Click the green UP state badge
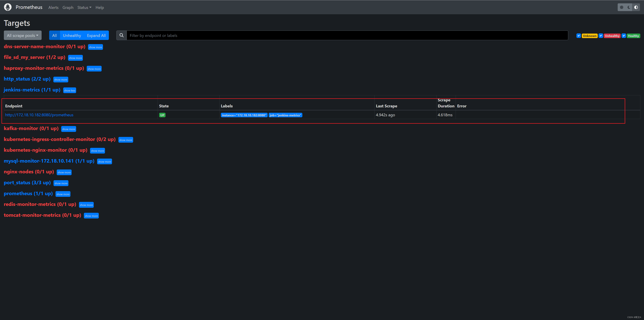The image size is (644, 320). tap(162, 115)
